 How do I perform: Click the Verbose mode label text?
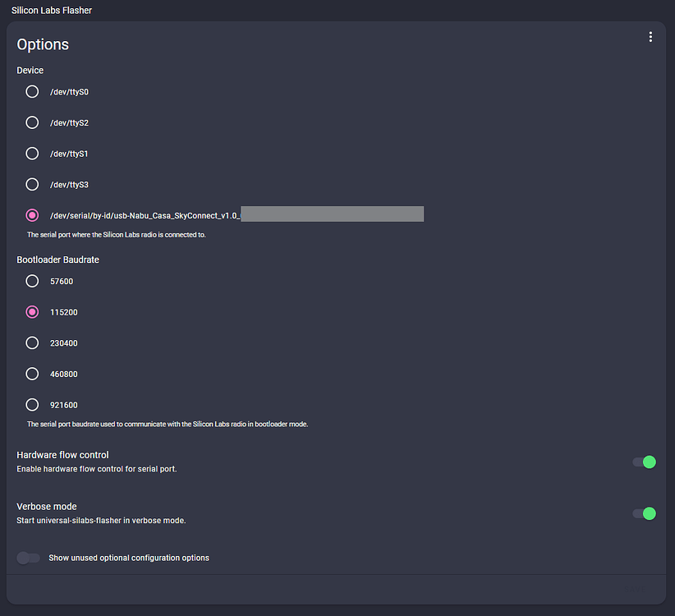[x=47, y=506]
